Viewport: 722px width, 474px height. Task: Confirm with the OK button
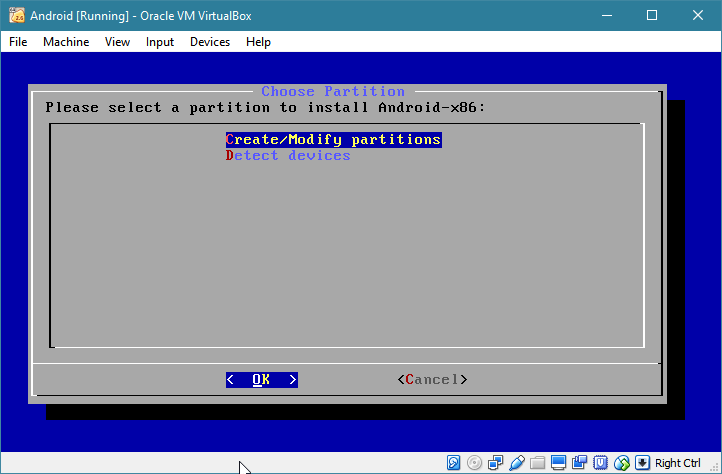[262, 380]
